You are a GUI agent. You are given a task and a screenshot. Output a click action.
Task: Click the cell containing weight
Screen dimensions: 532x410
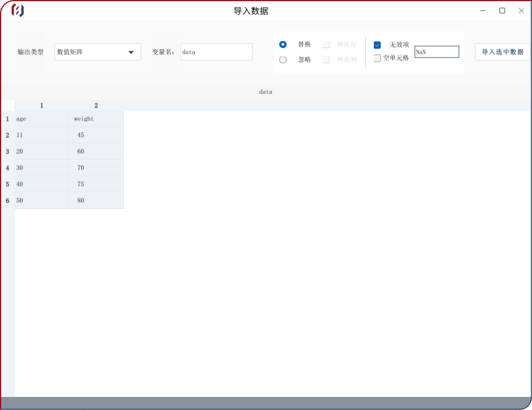(96, 119)
